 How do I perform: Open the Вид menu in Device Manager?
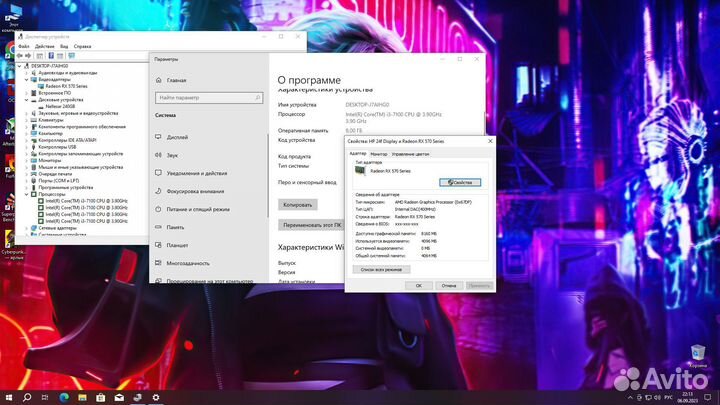[64, 46]
